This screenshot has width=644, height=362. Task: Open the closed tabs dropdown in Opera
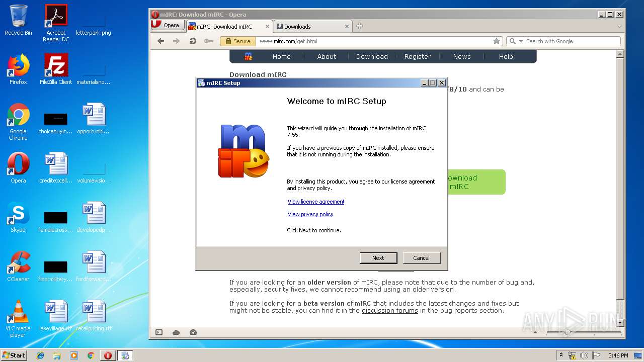pos(619,26)
